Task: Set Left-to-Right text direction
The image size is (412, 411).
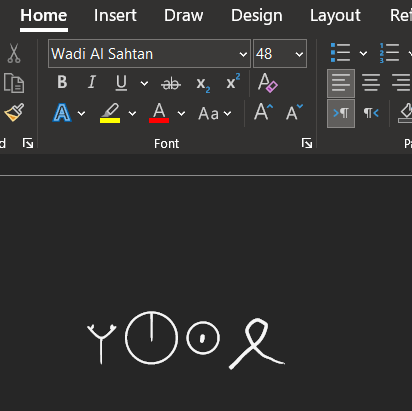Action: [341, 113]
